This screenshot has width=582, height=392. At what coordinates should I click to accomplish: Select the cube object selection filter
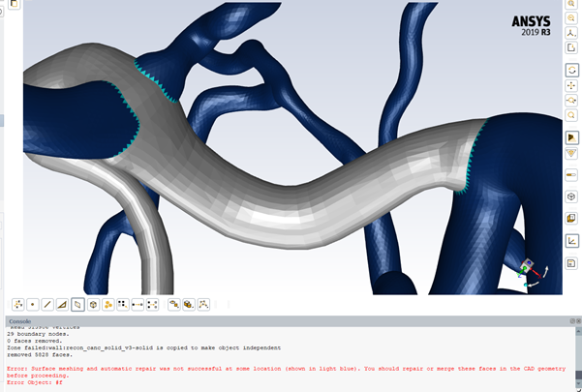93,304
